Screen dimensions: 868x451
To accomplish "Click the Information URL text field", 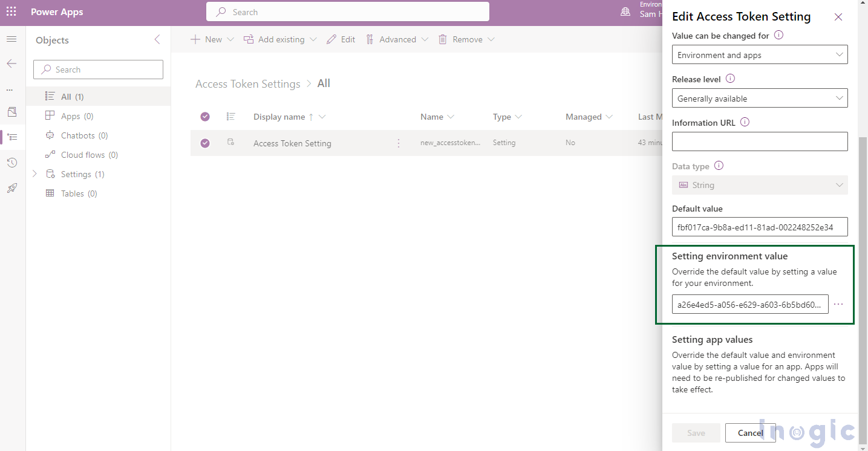I will pyautogui.click(x=760, y=141).
